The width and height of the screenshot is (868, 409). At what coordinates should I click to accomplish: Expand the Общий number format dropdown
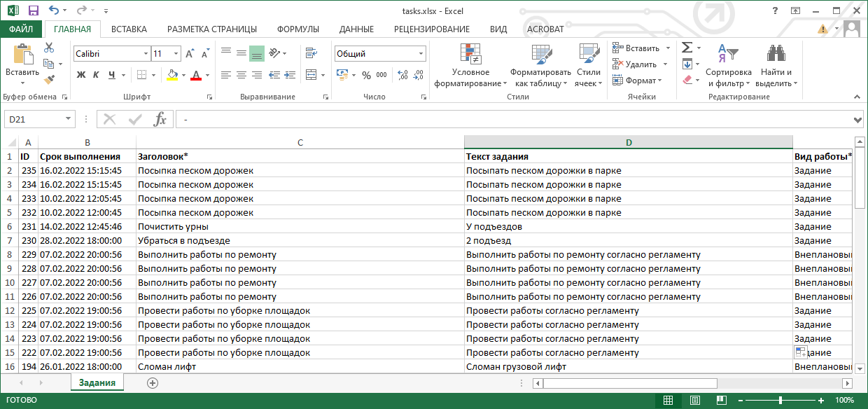pos(421,54)
